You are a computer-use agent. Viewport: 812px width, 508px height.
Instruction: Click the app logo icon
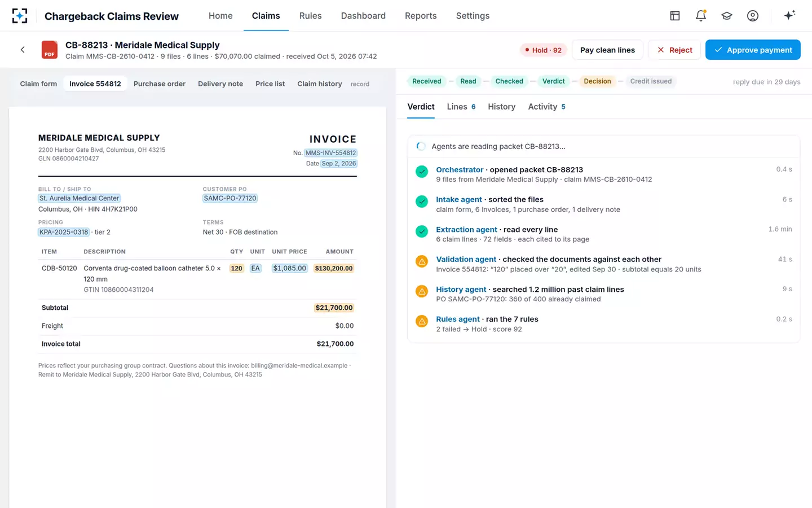20,16
